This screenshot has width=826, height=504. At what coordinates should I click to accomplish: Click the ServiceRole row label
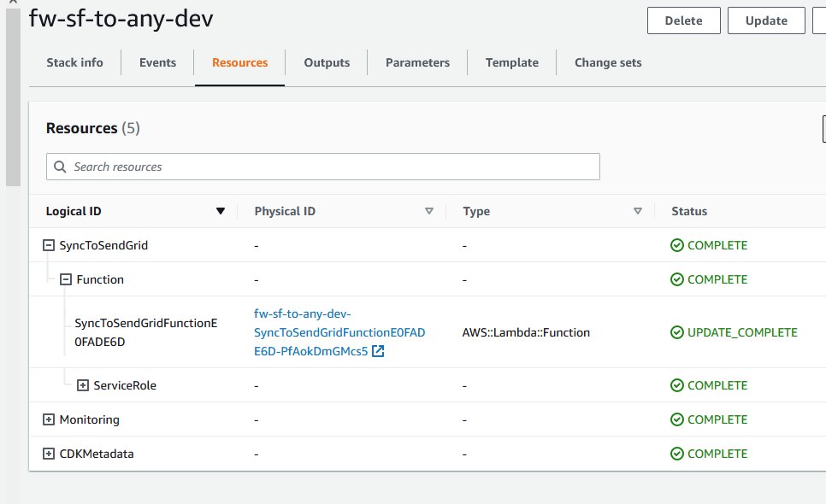click(125, 385)
